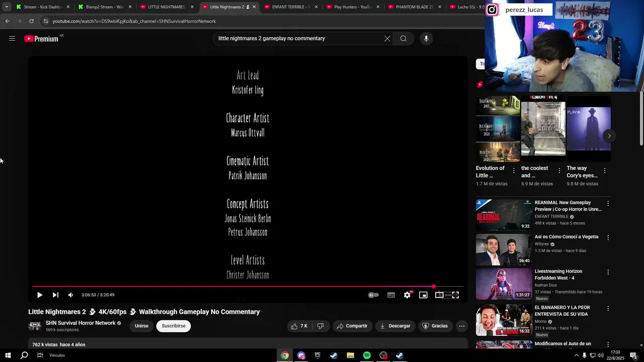Image resolution: width=644 pixels, height=362 pixels.
Task: Click the Descargar download button
Action: (x=395, y=326)
